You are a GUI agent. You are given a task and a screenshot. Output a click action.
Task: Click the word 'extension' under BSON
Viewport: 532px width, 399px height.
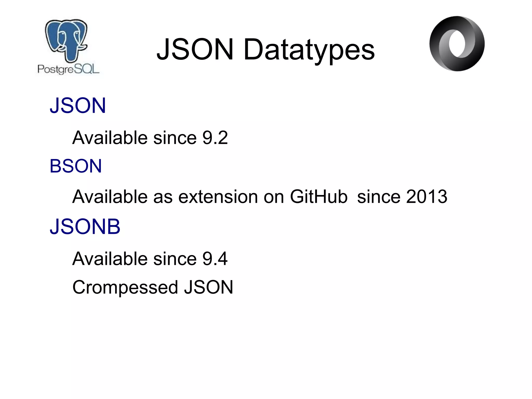[x=218, y=197]
